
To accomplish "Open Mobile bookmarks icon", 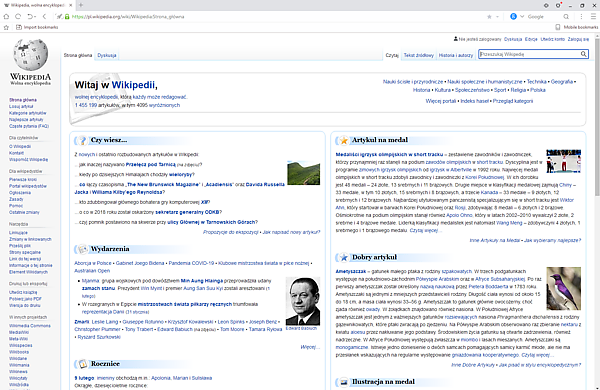I will point(558,27).
